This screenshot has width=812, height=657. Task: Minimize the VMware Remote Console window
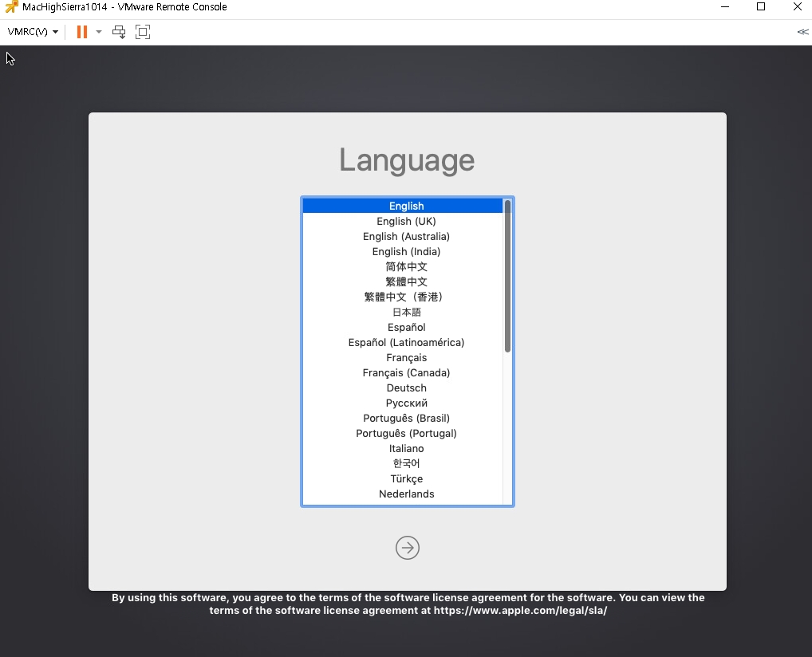click(x=725, y=6)
